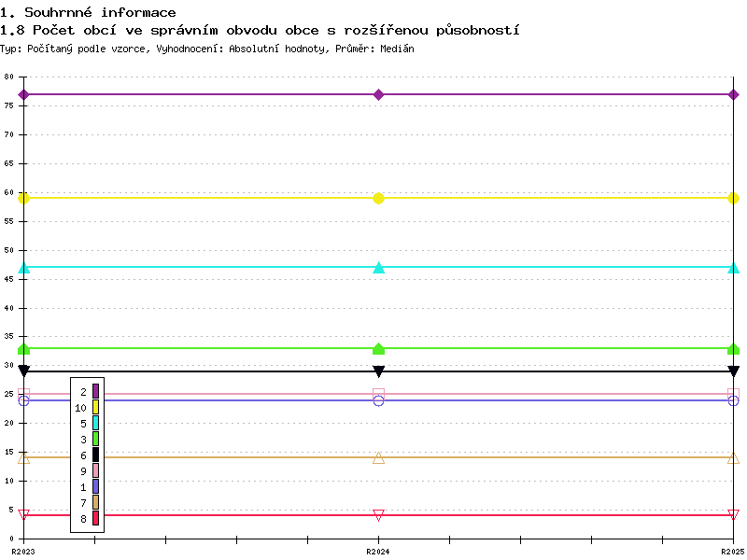Viewport: 747px width, 560px height.
Task: Click the R2024 x-axis label
Action: 378,552
